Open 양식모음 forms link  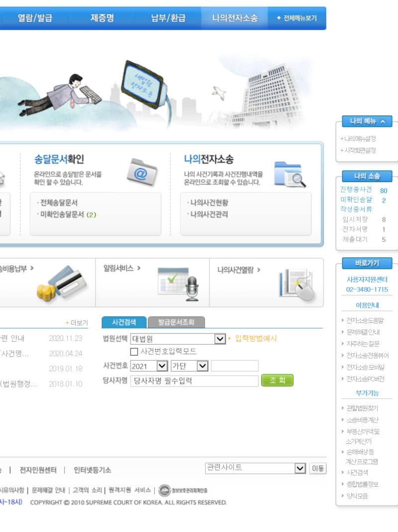point(357,496)
